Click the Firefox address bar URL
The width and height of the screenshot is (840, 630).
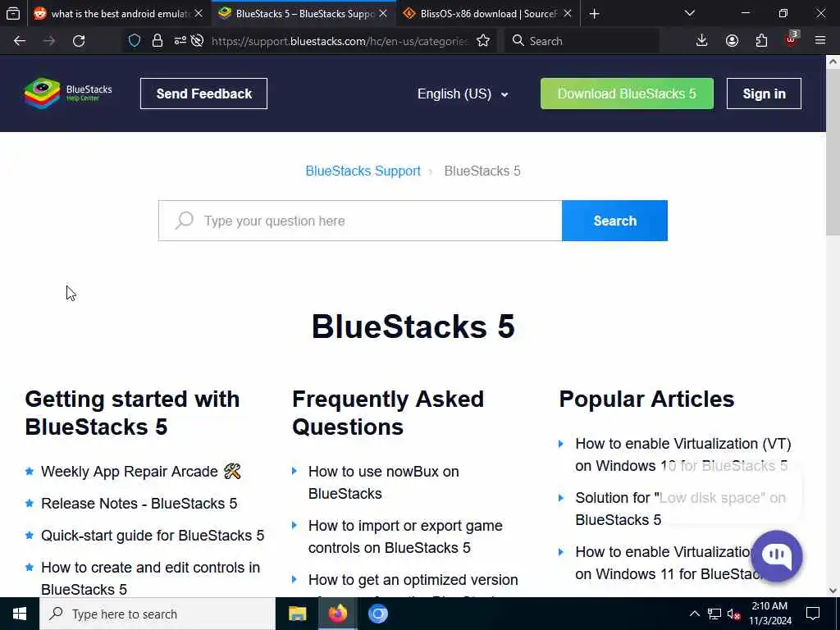tap(340, 41)
